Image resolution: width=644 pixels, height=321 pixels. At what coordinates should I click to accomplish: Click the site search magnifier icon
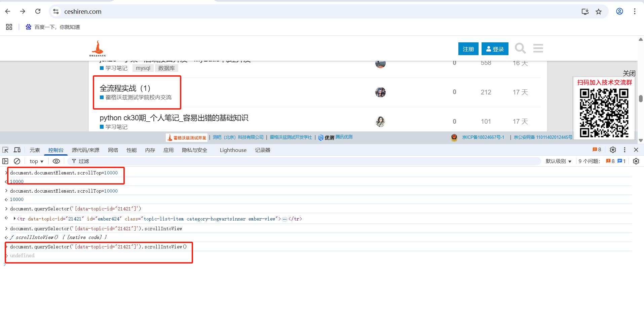pos(520,48)
